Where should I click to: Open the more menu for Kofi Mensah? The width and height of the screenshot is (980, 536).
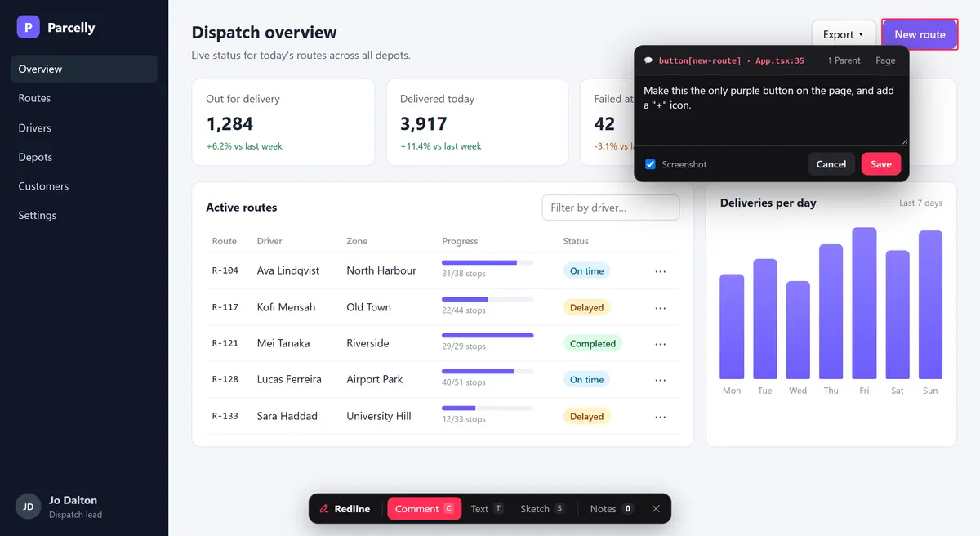point(661,308)
